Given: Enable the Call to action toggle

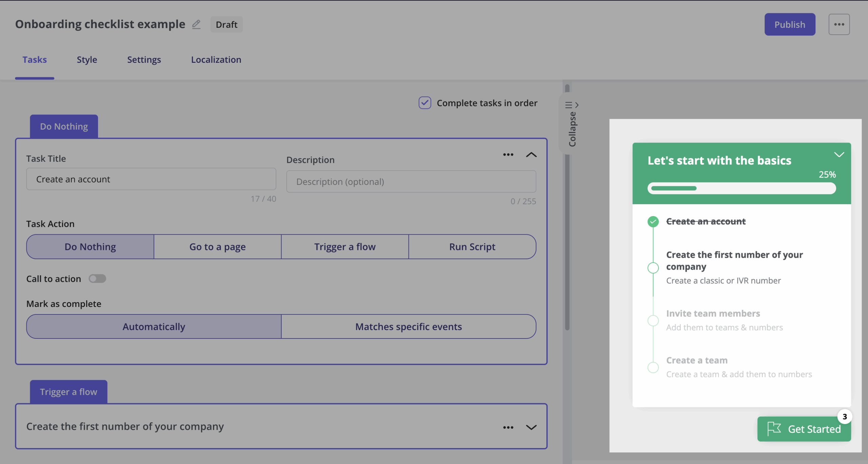Looking at the screenshot, I should pos(97,278).
